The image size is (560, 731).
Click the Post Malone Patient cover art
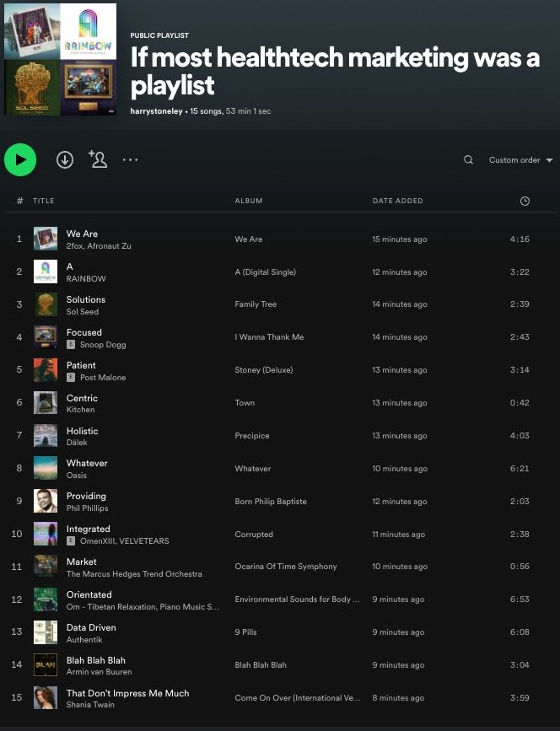[x=46, y=370]
